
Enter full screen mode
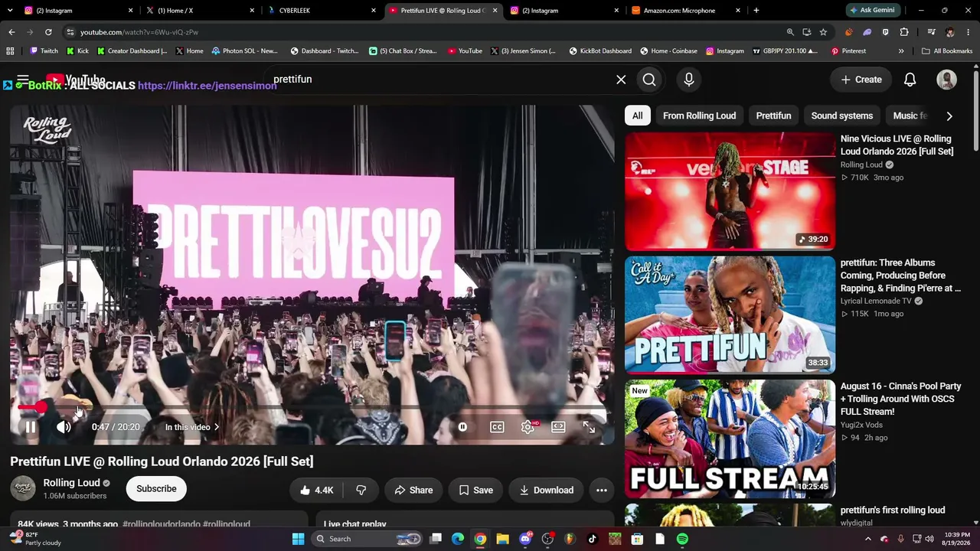[589, 427]
